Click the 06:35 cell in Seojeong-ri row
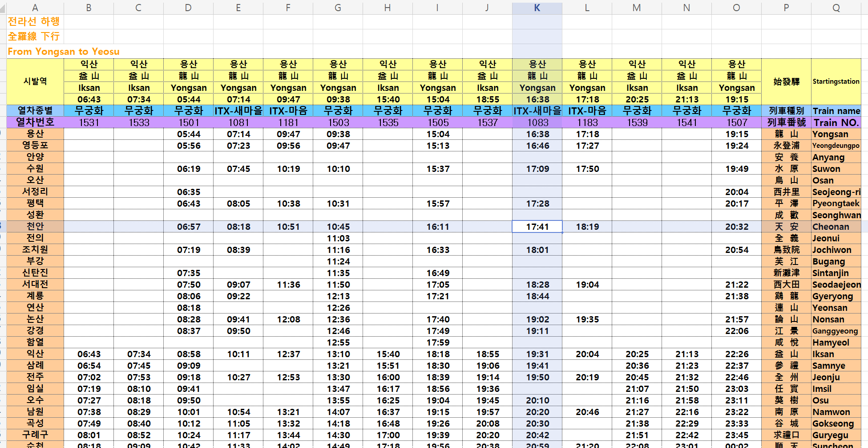The width and height of the screenshot is (868, 448). tap(189, 192)
